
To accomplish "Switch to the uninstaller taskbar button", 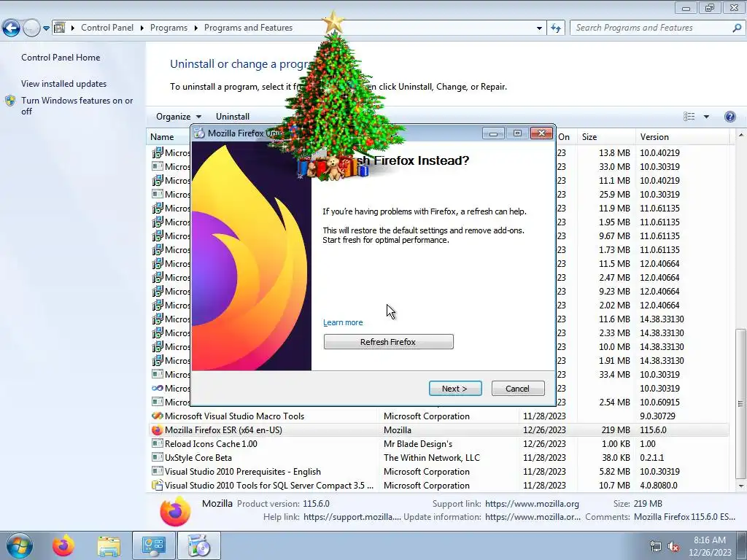I will (199, 545).
